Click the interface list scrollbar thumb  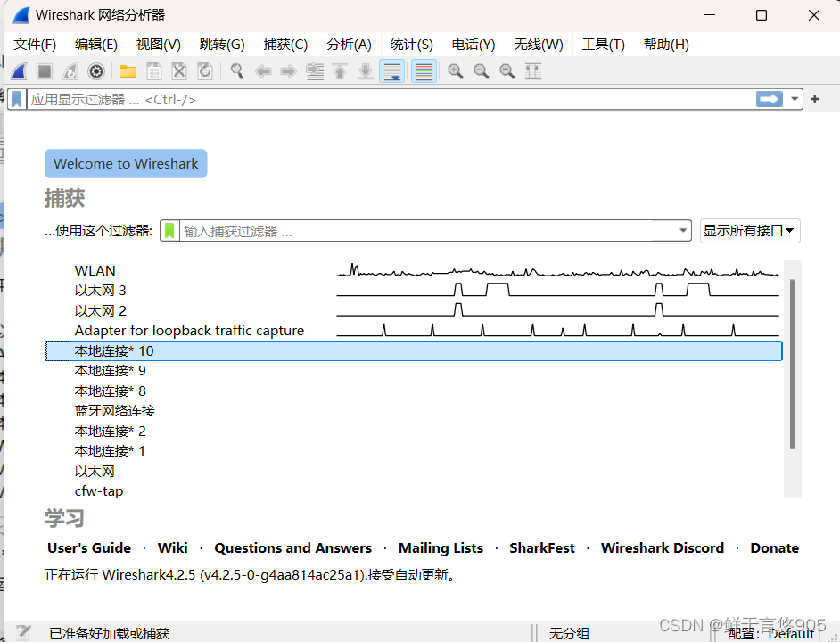pyautogui.click(x=793, y=363)
